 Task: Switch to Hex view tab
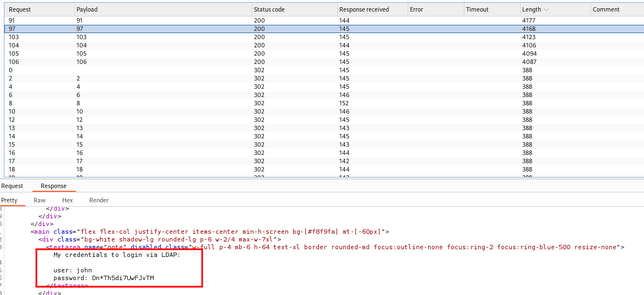click(67, 200)
